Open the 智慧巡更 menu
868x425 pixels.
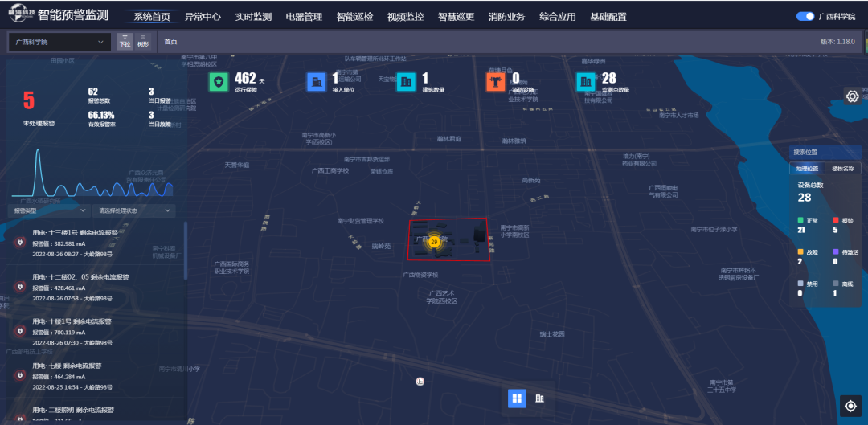click(457, 17)
